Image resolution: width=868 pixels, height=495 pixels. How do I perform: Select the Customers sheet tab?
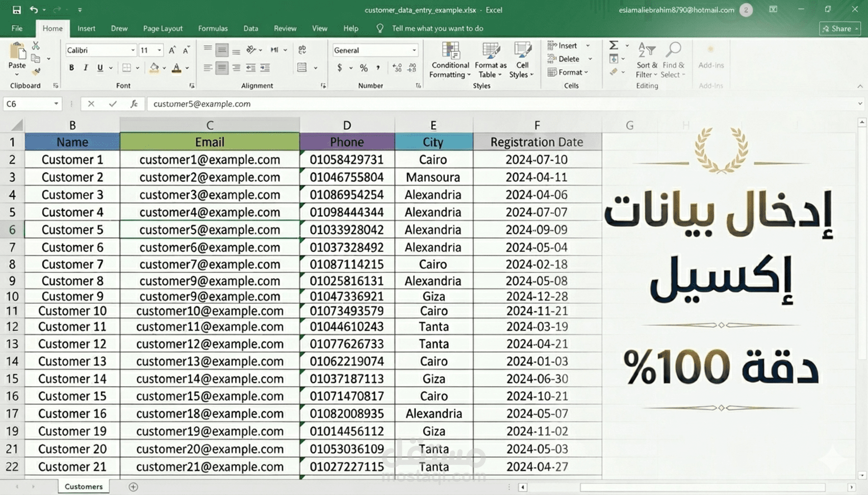click(83, 486)
